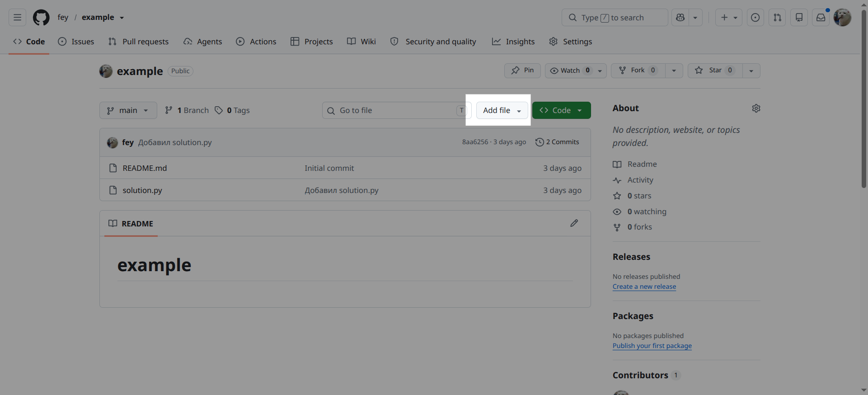
Task: Click the README outline book icon
Action: (x=113, y=223)
